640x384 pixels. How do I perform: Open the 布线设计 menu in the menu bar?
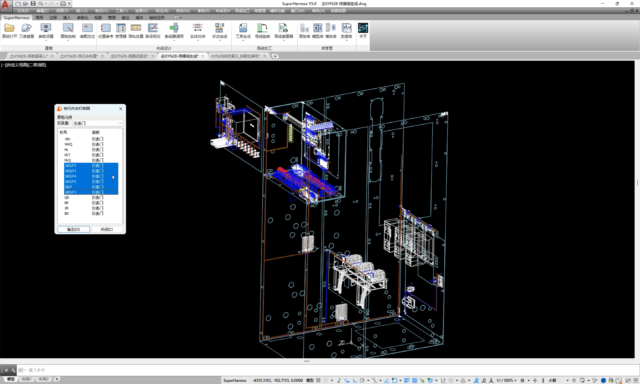[223, 11]
